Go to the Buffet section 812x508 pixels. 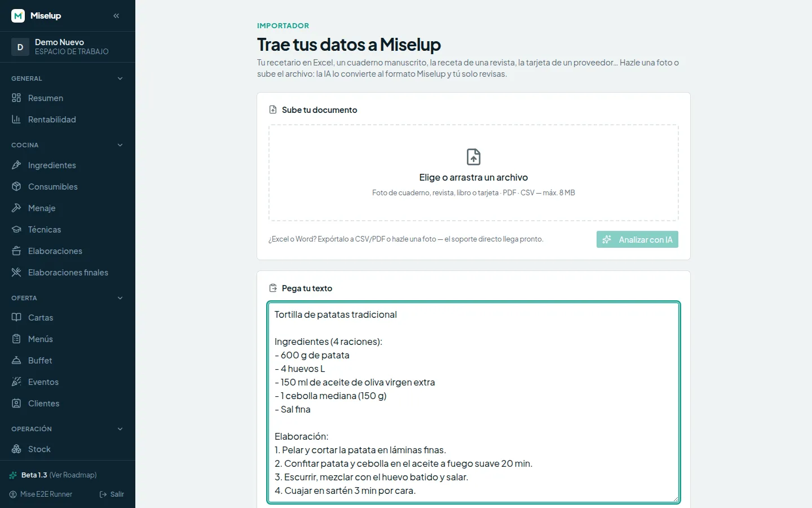click(x=68, y=361)
